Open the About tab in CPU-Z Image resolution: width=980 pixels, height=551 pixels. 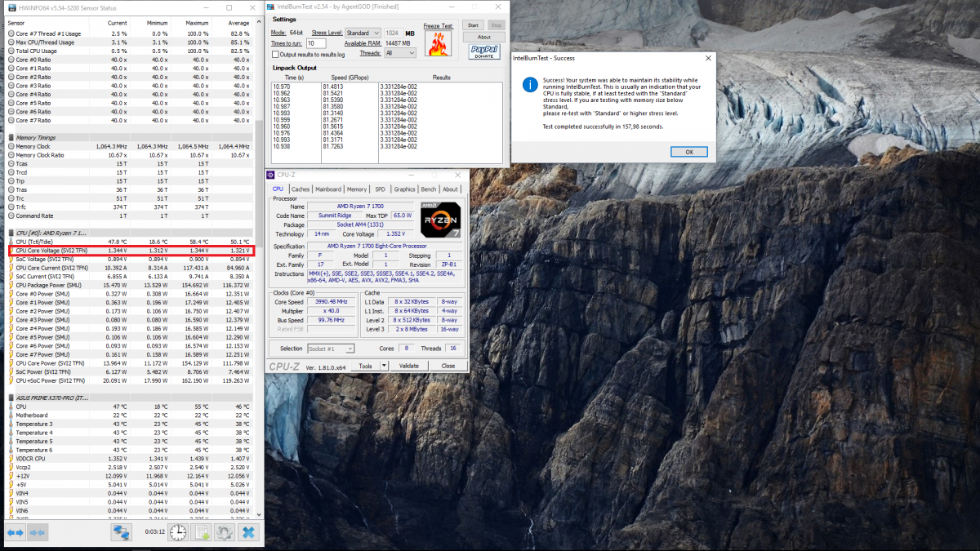pos(451,189)
